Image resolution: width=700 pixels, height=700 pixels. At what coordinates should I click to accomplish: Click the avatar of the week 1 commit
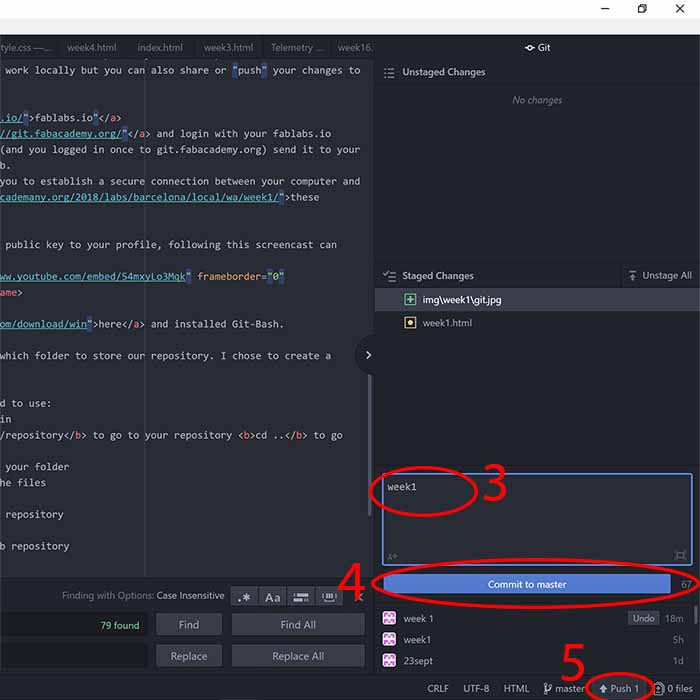(x=389, y=618)
